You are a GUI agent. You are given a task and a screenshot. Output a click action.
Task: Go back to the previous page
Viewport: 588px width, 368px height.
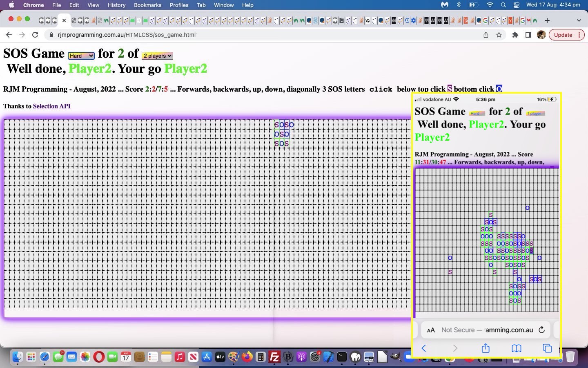coord(9,35)
